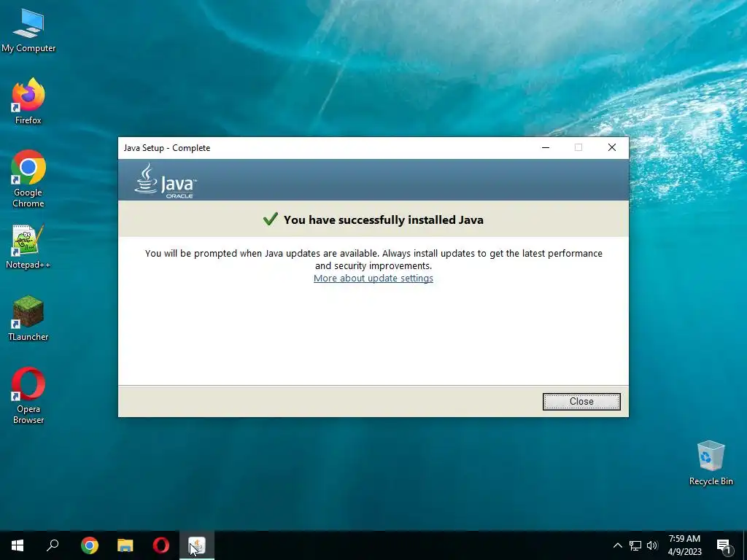Close the Java Setup window with X

click(x=612, y=147)
